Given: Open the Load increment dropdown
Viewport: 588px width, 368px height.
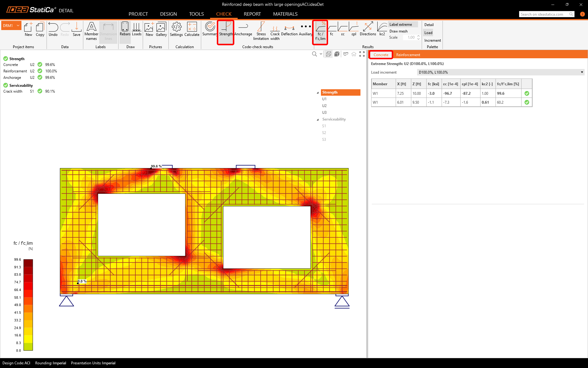Looking at the screenshot, I should pos(500,72).
